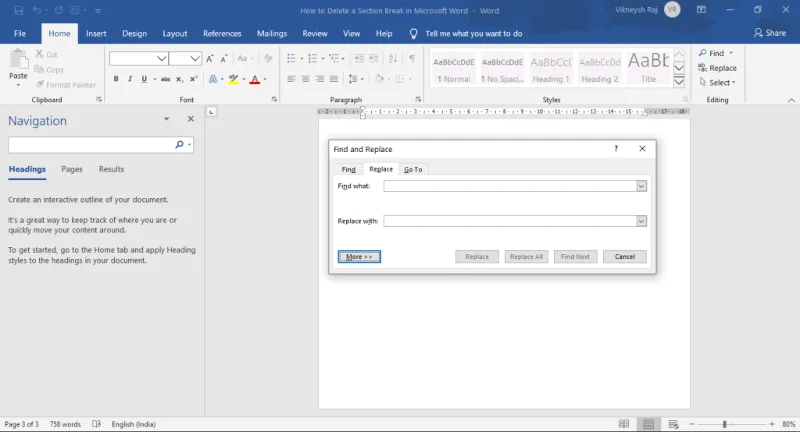The height and width of the screenshot is (432, 800).
Task: Switch to the Layout tab
Action: (175, 34)
